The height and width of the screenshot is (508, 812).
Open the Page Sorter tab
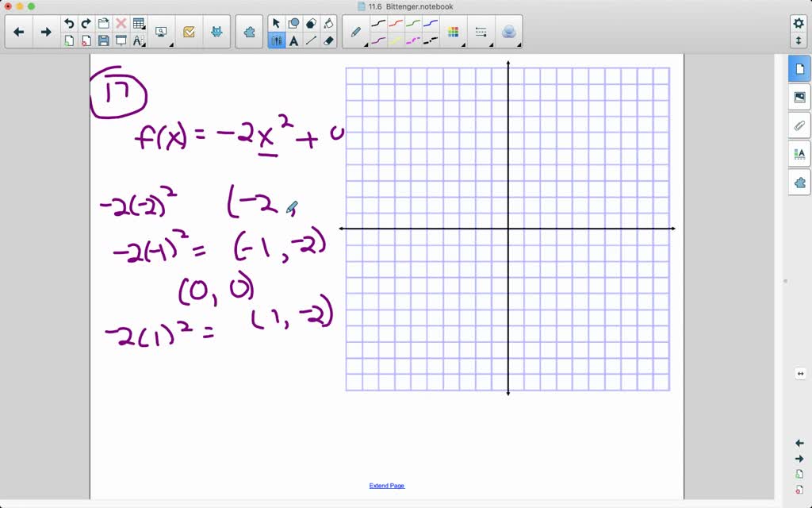pyautogui.click(x=799, y=69)
